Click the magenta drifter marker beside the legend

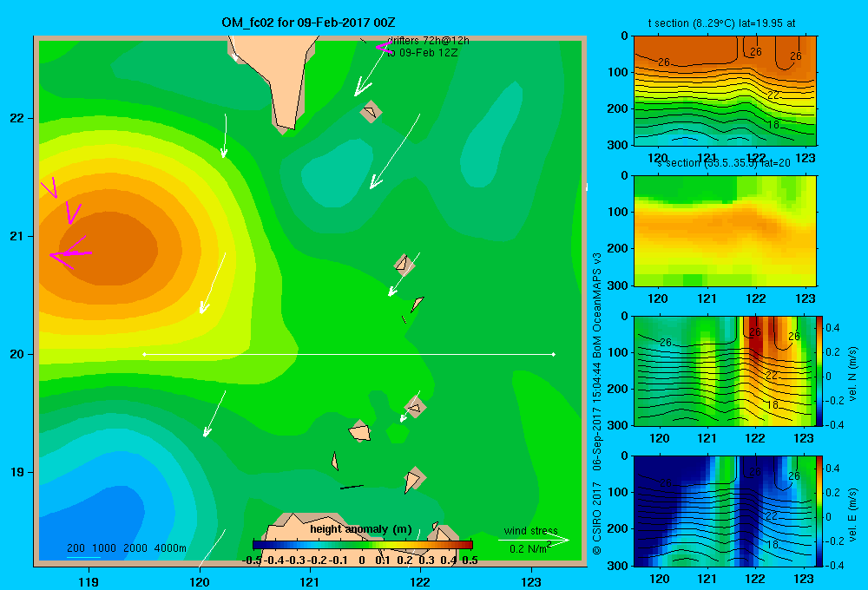click(385, 48)
